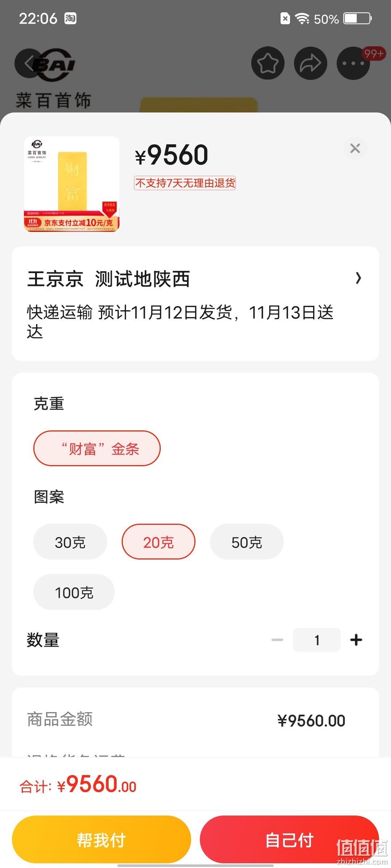Select the 30克 option

70,542
